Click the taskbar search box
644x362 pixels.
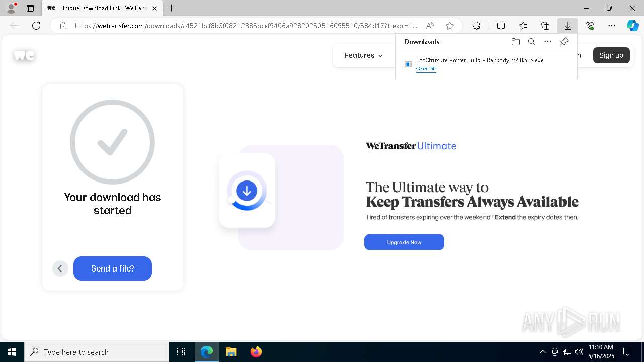97,352
